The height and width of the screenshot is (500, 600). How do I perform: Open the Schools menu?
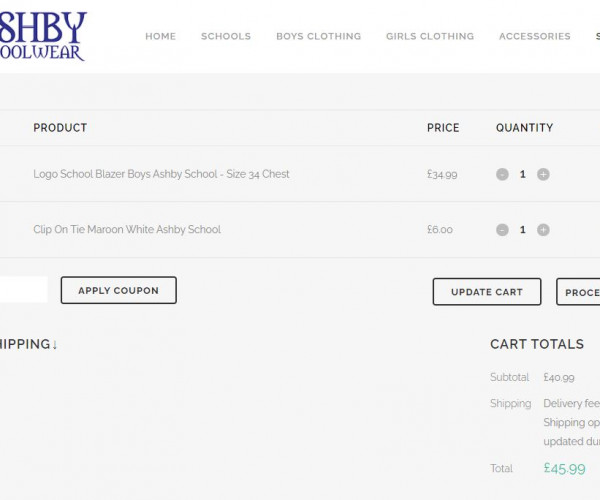tap(226, 36)
